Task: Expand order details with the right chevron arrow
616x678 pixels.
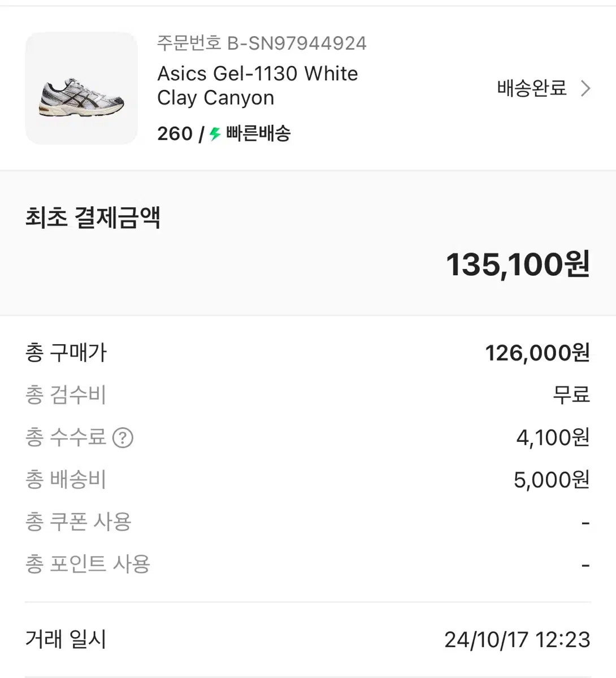Action: pos(585,89)
